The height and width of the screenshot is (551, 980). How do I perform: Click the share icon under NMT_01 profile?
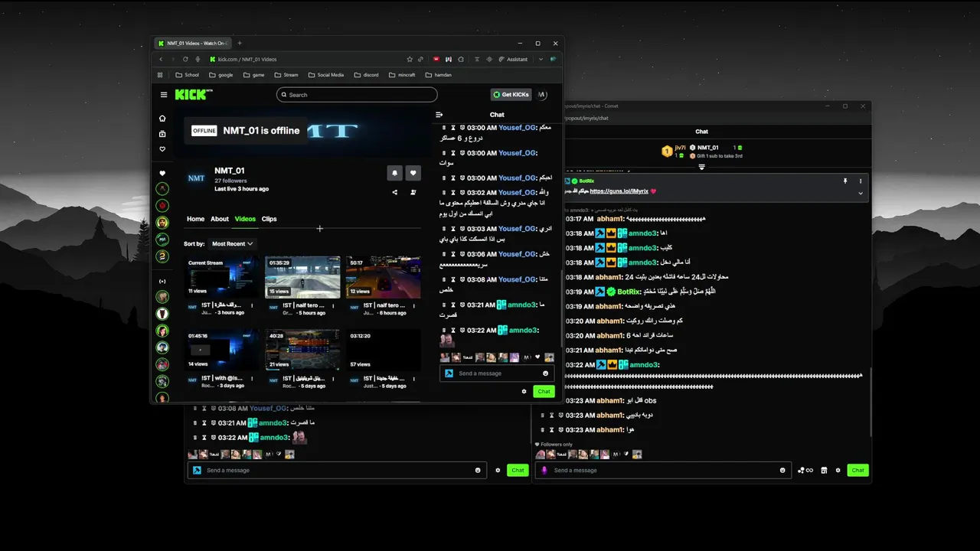click(x=394, y=192)
